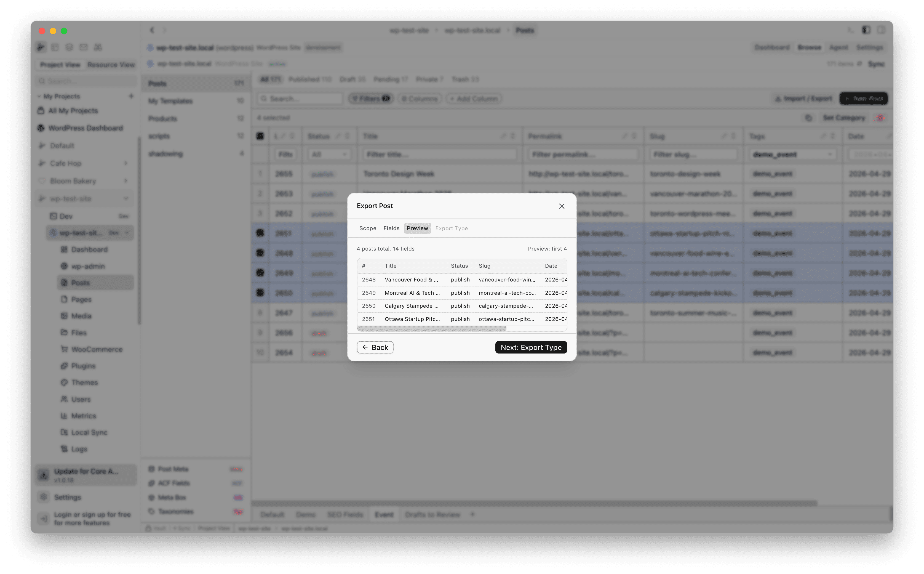The width and height of the screenshot is (924, 574).
Task: Click the Filter title input field
Action: (440, 155)
